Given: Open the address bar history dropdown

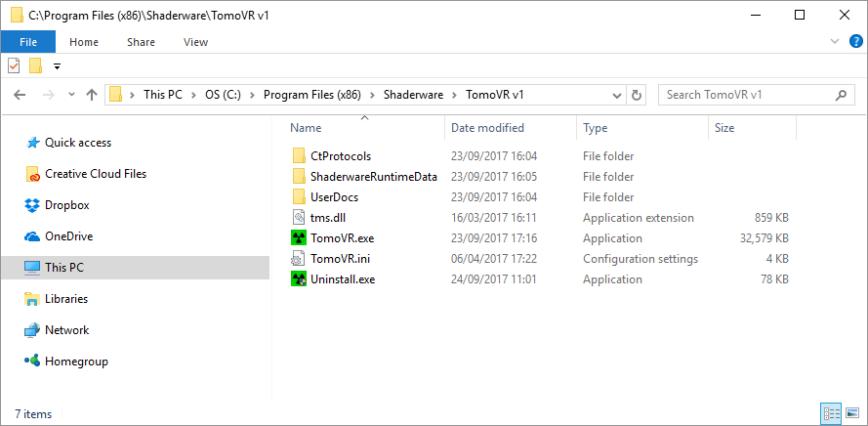Looking at the screenshot, I should pos(617,96).
